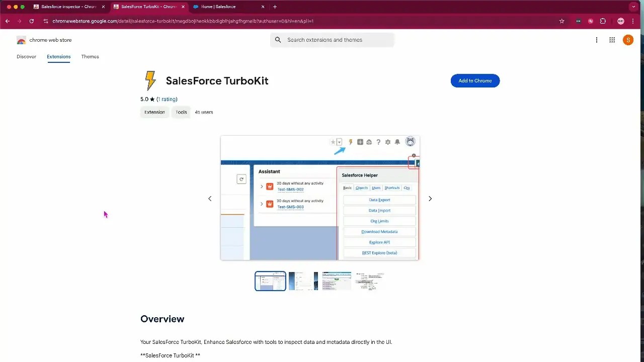Expand the tab search dropdown
644x362 pixels.
(x=633, y=7)
